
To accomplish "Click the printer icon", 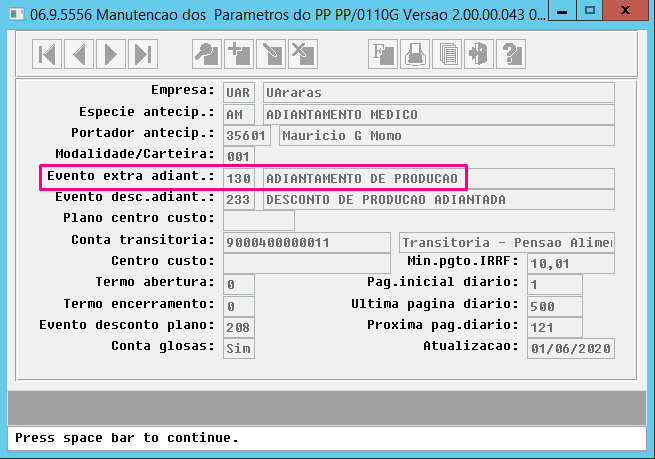I will pyautogui.click(x=415, y=54).
